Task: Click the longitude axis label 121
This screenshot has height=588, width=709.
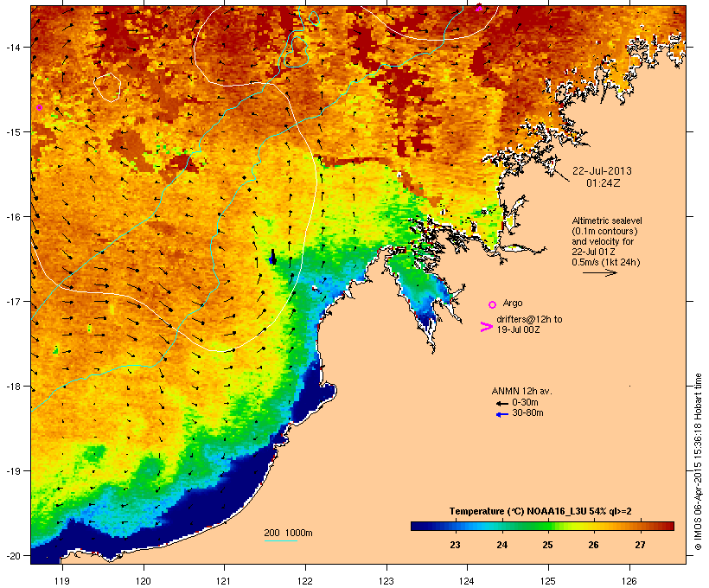Action: click(x=224, y=581)
